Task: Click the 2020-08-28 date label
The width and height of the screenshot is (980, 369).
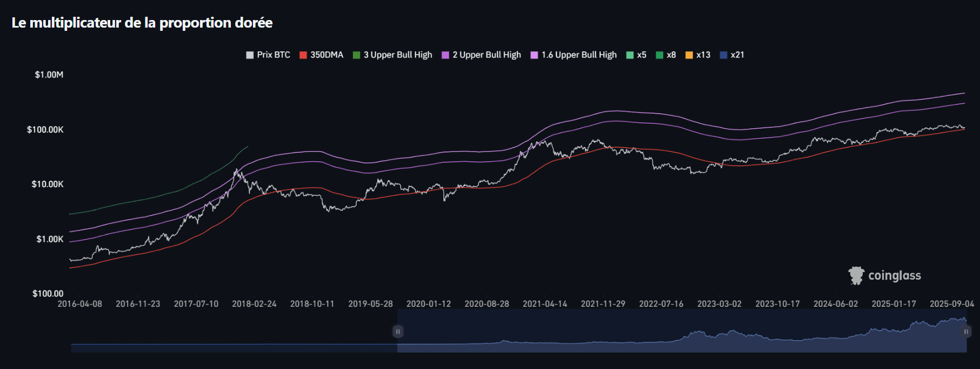Action: (x=487, y=304)
